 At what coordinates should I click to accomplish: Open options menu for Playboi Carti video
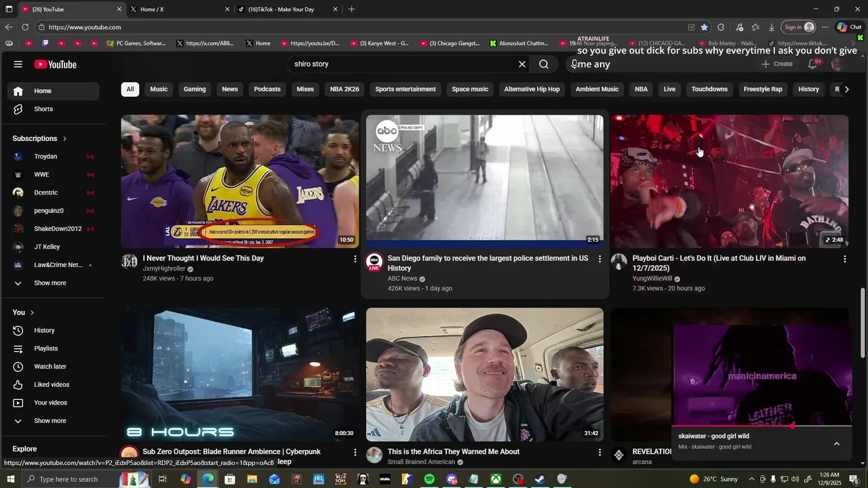click(844, 259)
